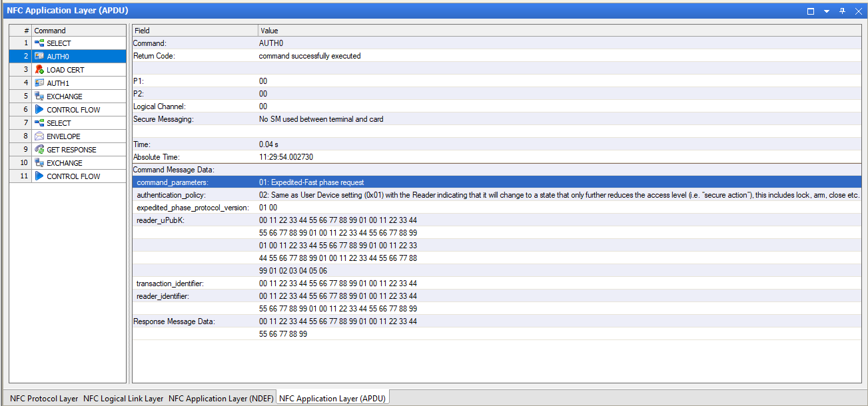Viewport: 868px width, 406px height.
Task: Click the LOAD CERT certificate icon
Action: pos(39,70)
